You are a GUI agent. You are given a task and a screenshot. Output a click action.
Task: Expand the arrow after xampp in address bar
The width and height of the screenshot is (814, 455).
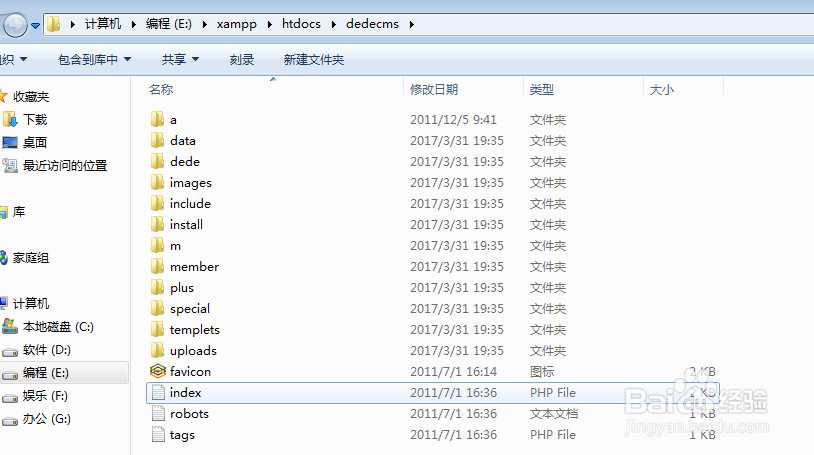pos(269,24)
